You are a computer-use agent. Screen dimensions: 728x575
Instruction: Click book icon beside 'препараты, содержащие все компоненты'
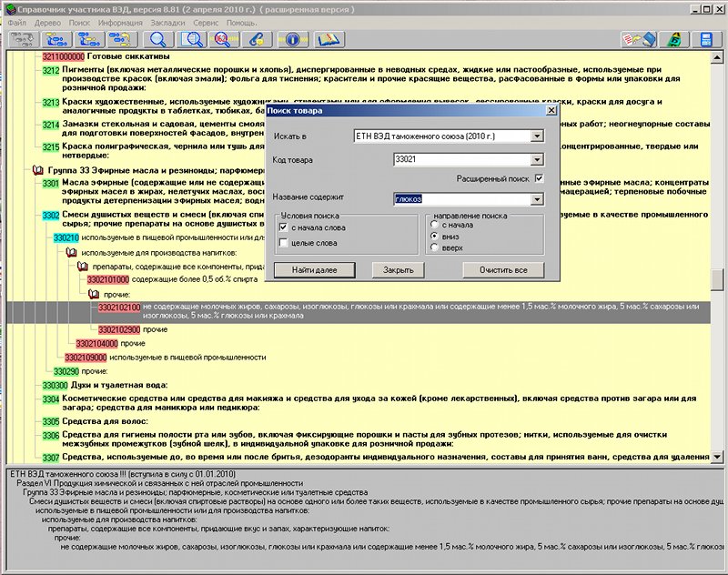[82, 267]
